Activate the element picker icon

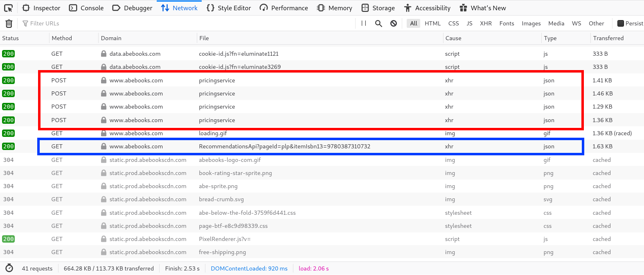pyautogui.click(x=8, y=8)
